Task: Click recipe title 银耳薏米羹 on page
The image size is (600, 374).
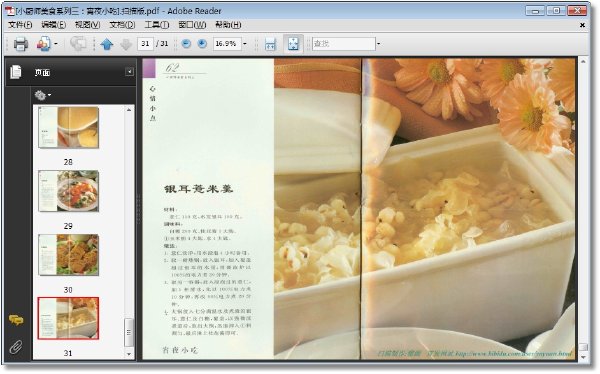Action: click(198, 189)
